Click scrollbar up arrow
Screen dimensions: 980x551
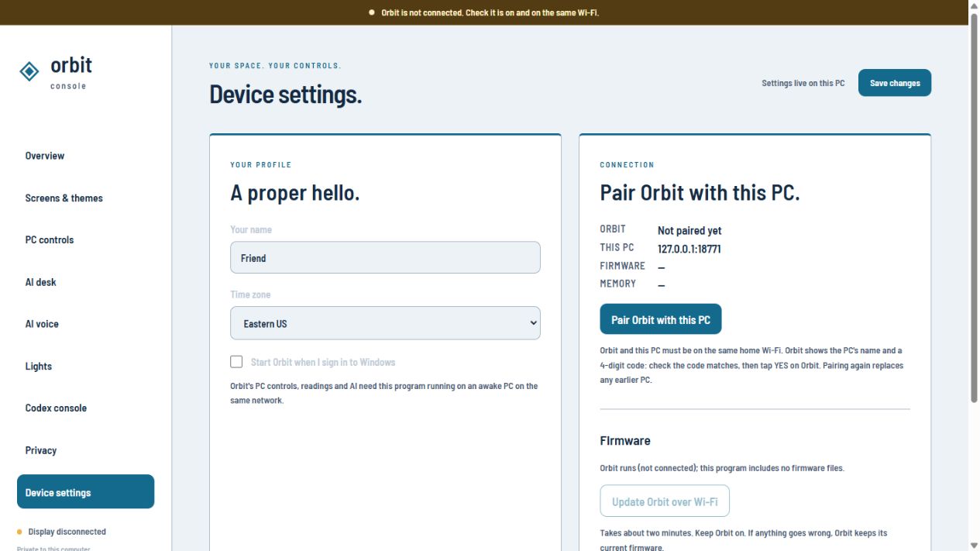[974, 6]
